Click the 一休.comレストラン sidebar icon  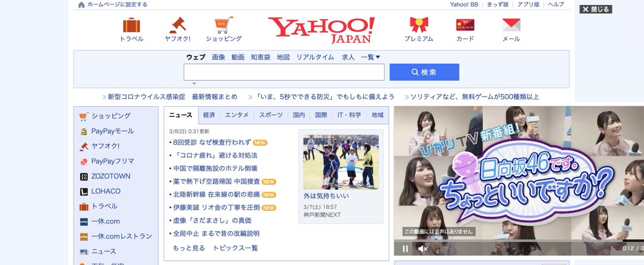[x=84, y=236]
